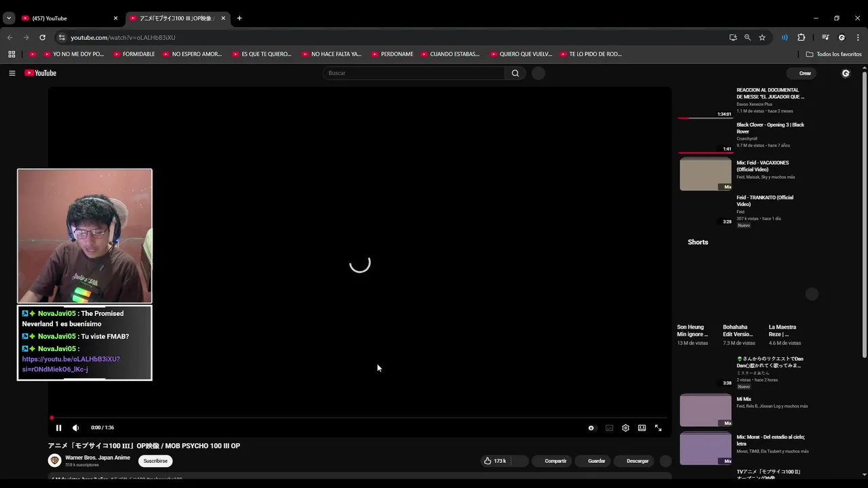Open Todos los favoritos folder

[x=833, y=54]
